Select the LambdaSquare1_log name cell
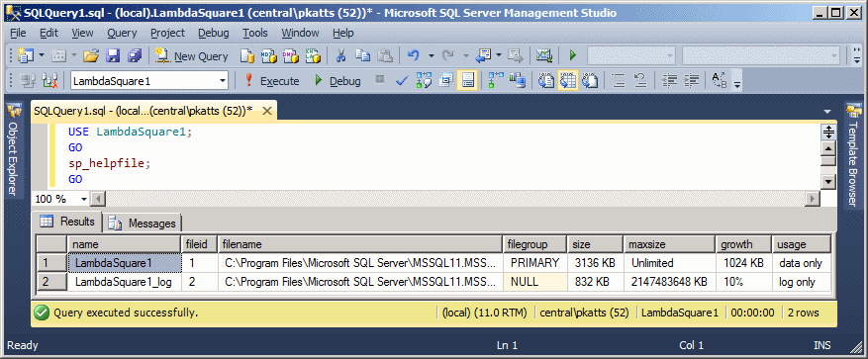868x359 pixels. coord(124,282)
